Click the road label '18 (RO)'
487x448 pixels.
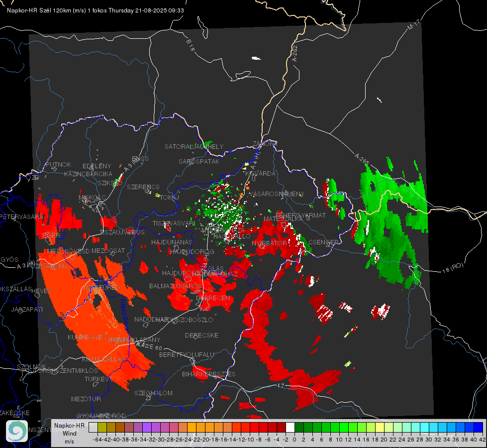coord(453,268)
